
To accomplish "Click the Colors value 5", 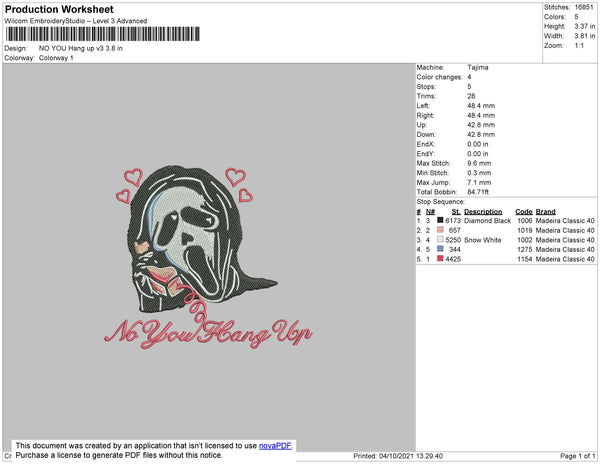I will [576, 17].
